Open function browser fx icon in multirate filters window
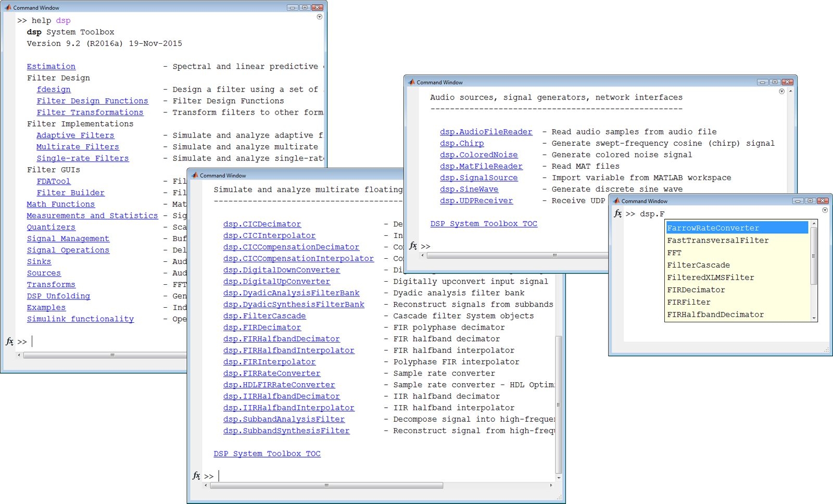Screen dimensions: 833x504 pos(196,476)
